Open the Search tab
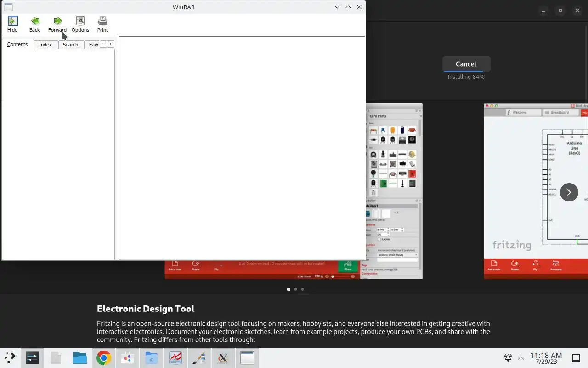The width and height of the screenshot is (588, 368). (71, 45)
